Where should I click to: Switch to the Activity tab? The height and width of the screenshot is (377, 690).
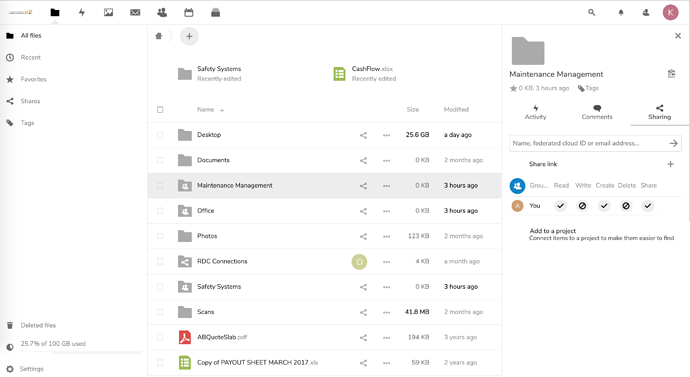tap(536, 113)
